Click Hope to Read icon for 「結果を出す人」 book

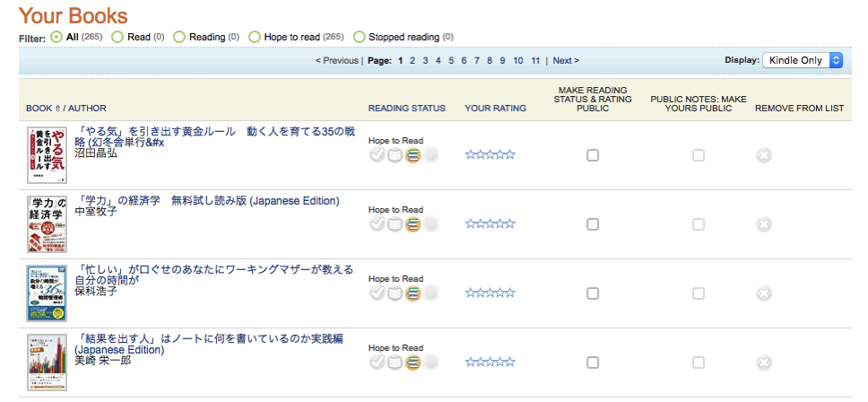click(x=413, y=363)
